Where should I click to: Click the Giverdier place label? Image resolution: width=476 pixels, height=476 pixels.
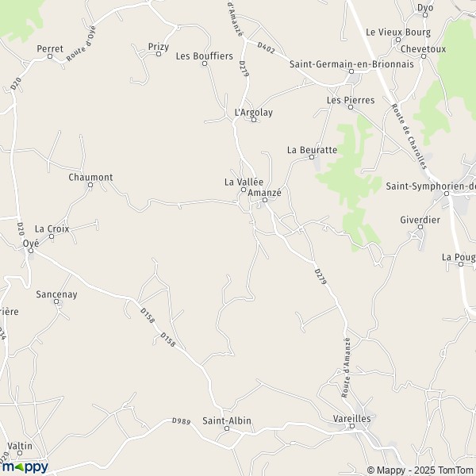(x=420, y=220)
